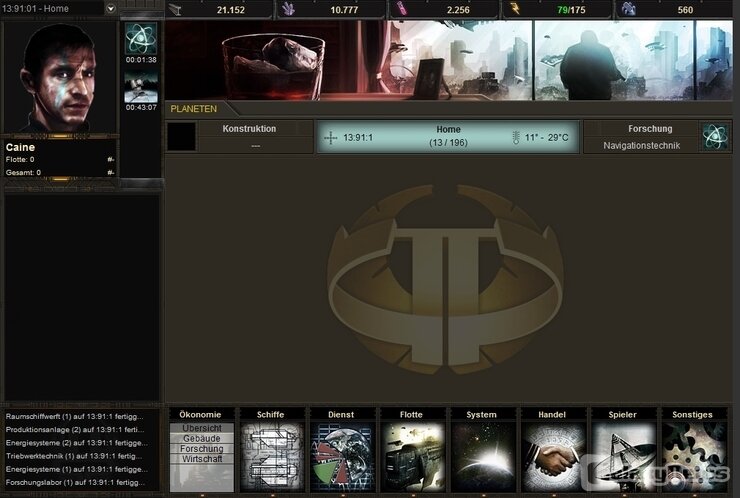740x498 pixels.
Task: Click the 11° - 29°C temperature value
Action: click(547, 137)
